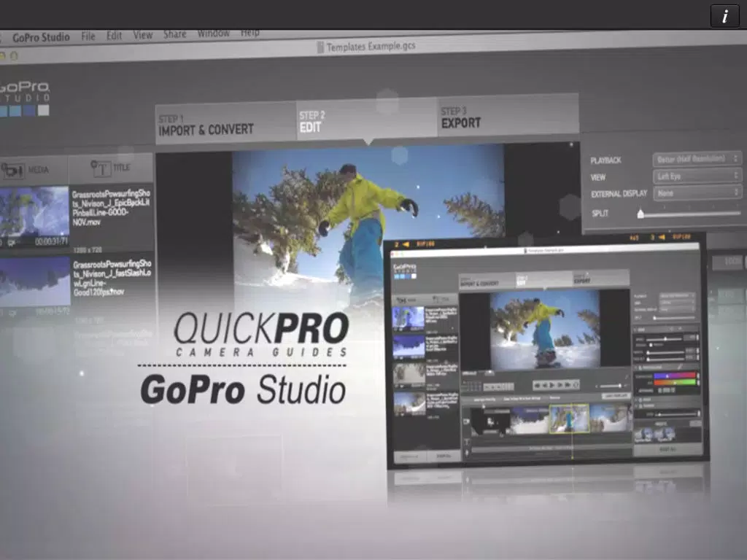The image size is (747, 560).
Task: Open the View menu
Action: (x=142, y=35)
